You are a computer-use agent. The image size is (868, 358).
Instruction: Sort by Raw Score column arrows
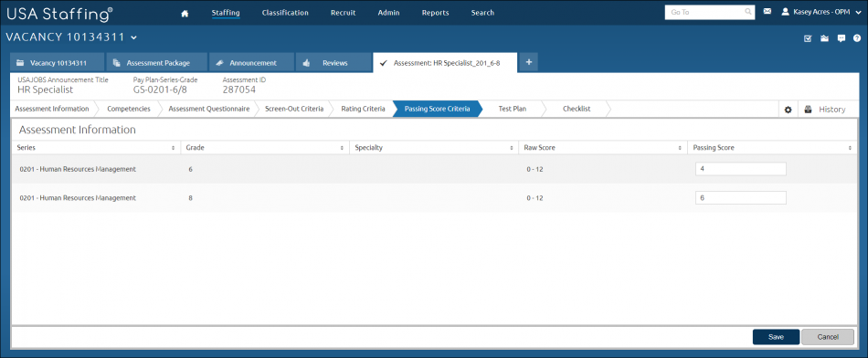click(x=681, y=148)
